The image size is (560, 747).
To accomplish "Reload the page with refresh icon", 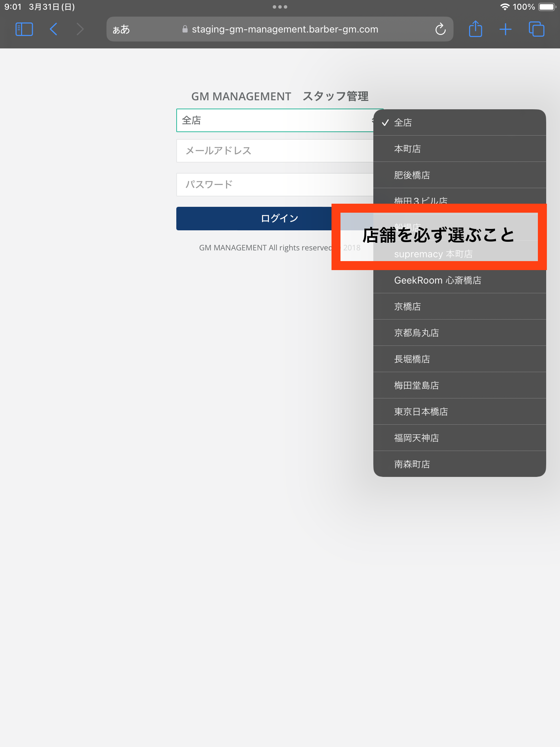I will (x=440, y=29).
